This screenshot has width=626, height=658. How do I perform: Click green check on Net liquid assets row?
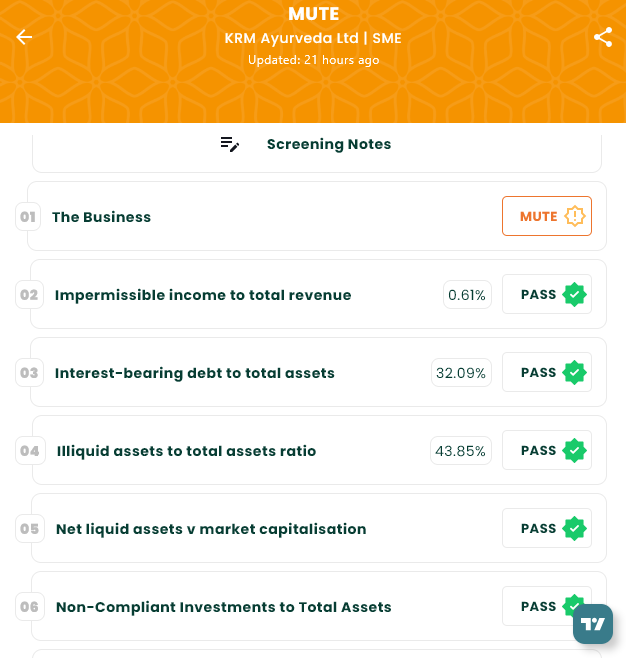574,529
